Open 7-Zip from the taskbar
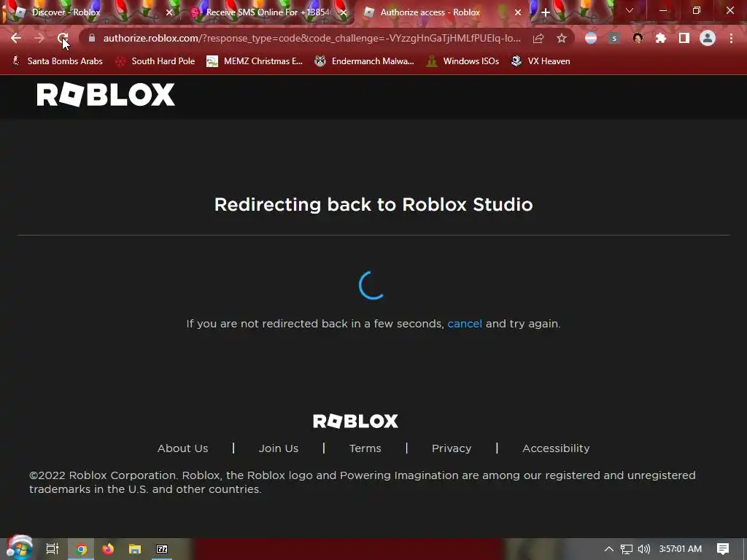This screenshot has height=560, width=747. 162,549
